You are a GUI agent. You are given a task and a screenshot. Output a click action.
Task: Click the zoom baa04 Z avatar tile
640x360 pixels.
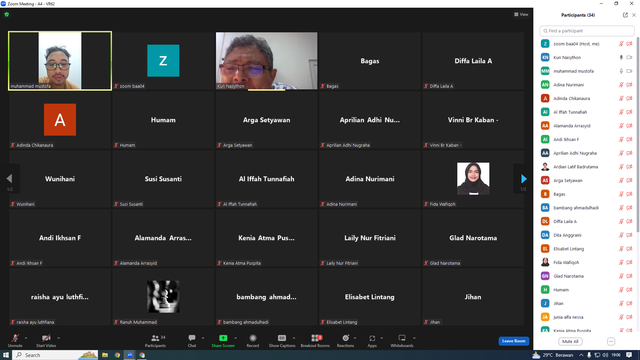[x=163, y=61]
